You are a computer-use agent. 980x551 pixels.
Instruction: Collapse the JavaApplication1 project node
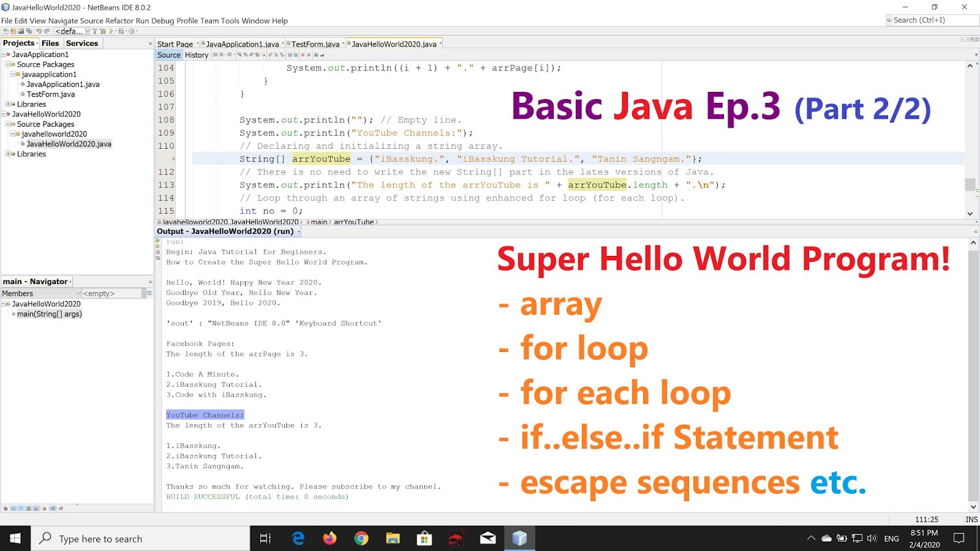tap(3, 54)
